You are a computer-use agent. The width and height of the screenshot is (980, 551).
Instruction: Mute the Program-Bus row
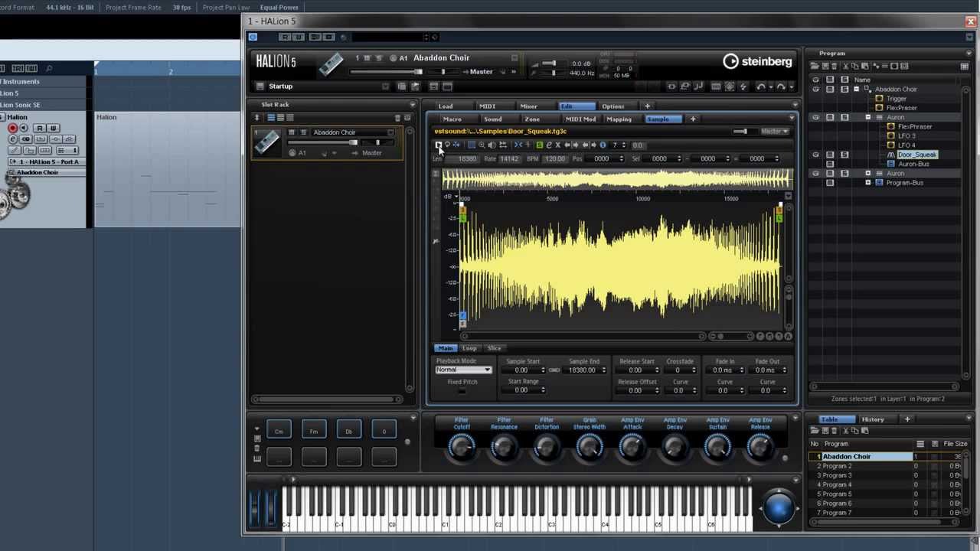[x=830, y=183]
